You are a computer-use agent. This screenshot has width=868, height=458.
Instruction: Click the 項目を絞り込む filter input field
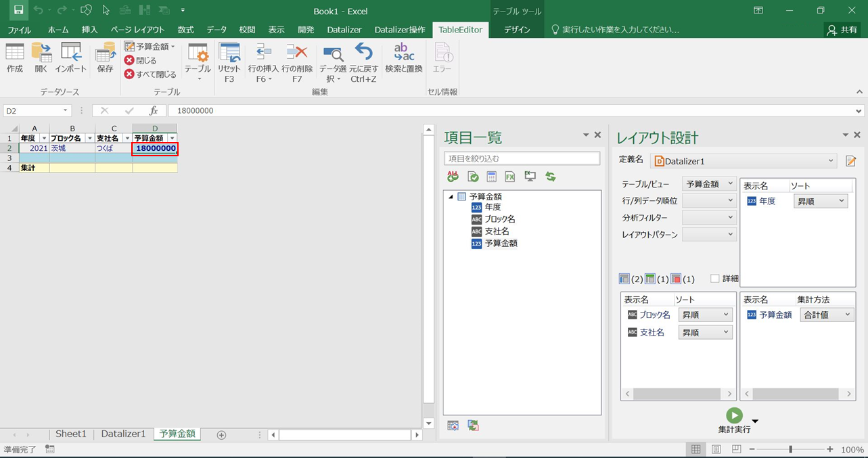[x=522, y=158]
